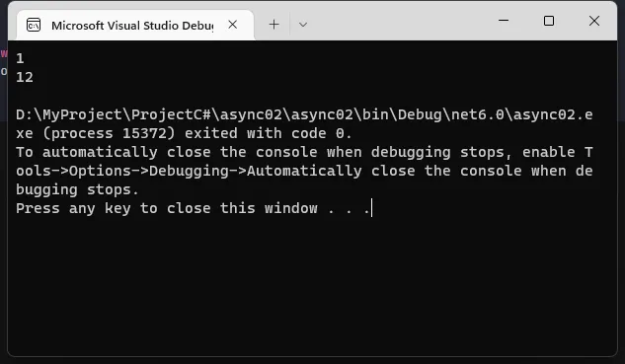Viewport: 625px width, 364px height.
Task: Click the empty black console area below text
Action: point(312,287)
